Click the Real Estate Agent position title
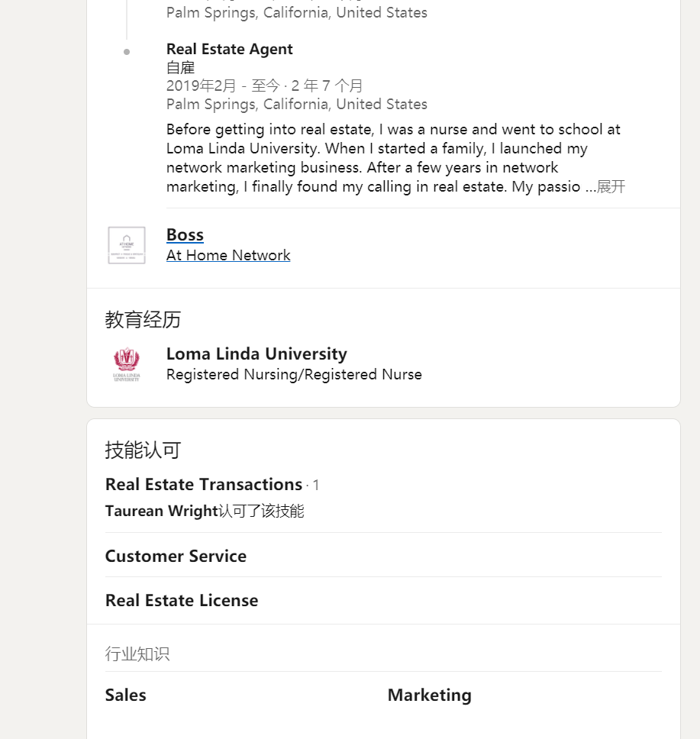Image resolution: width=700 pixels, height=739 pixels. 230,49
